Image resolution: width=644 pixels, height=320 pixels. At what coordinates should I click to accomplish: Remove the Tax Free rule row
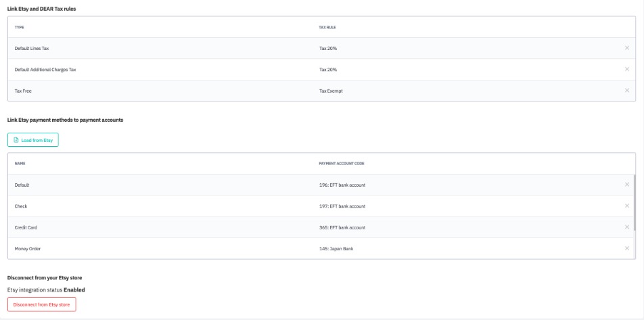(626, 91)
